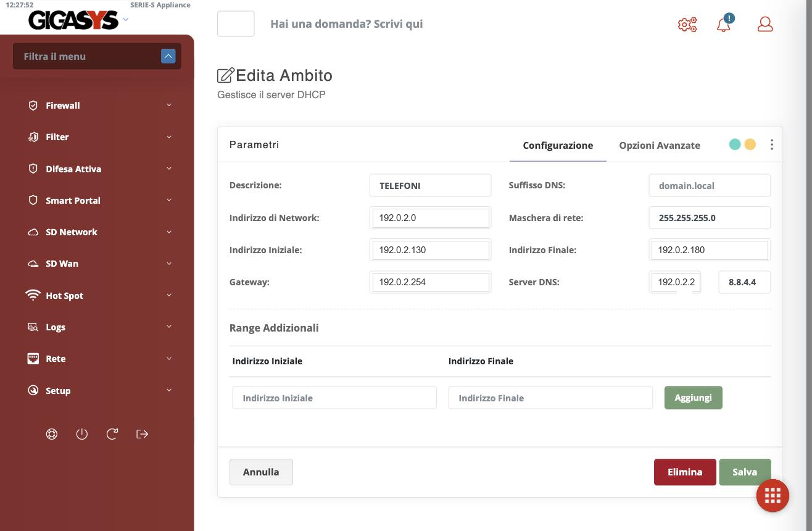Screen dimensions: 812x531
Task: Expand the Smart Portal menu chevron
Action: 169,200
